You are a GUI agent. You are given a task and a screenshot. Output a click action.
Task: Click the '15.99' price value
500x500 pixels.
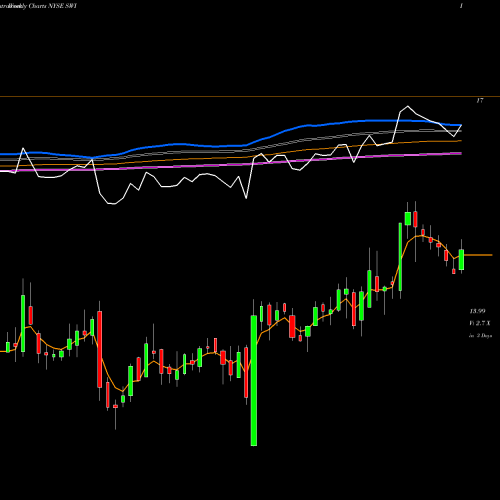point(477,311)
